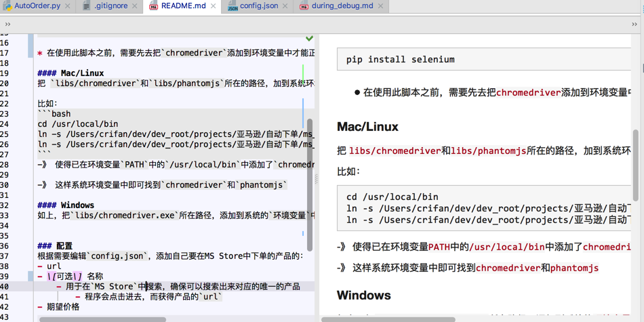Click the editor horizontal scrollbar thumb
644x322 pixels.
[x=102, y=319]
